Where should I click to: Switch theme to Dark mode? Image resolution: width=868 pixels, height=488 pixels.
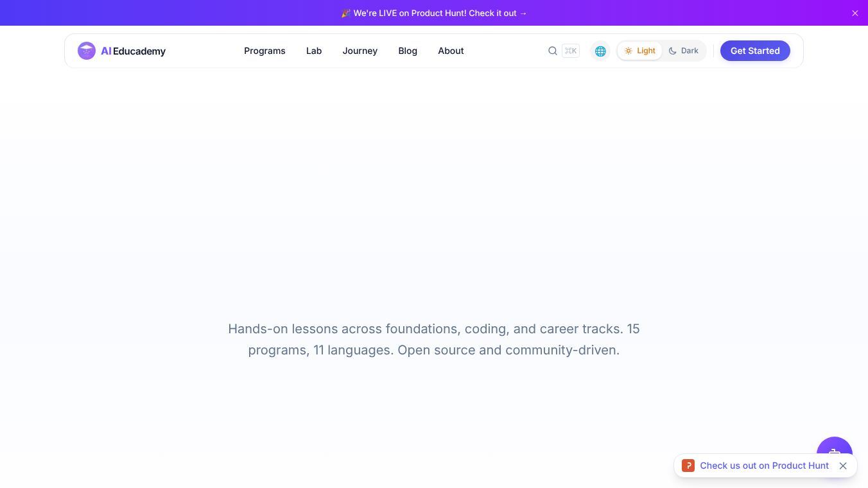[x=684, y=51]
